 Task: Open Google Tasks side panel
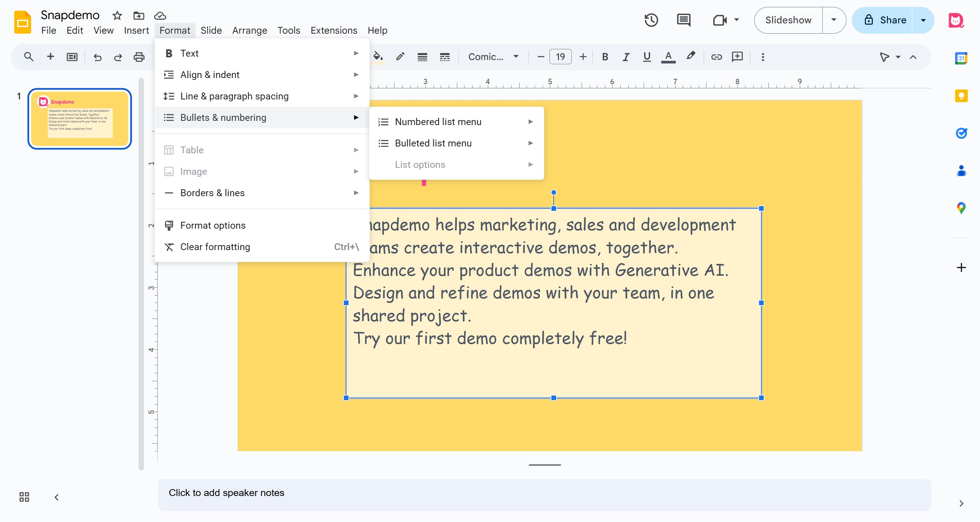click(961, 133)
